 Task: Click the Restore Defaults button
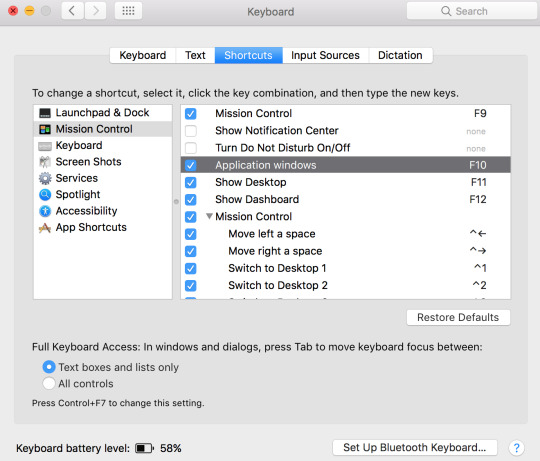[x=458, y=317]
